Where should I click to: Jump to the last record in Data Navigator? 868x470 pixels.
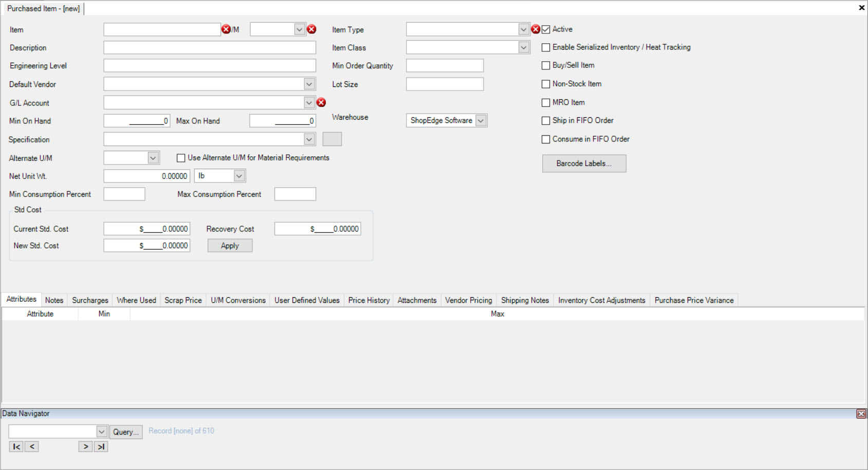[x=101, y=446]
